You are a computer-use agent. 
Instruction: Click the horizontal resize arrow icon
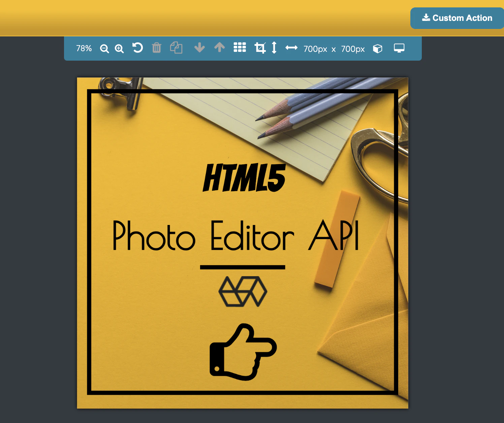pos(292,48)
